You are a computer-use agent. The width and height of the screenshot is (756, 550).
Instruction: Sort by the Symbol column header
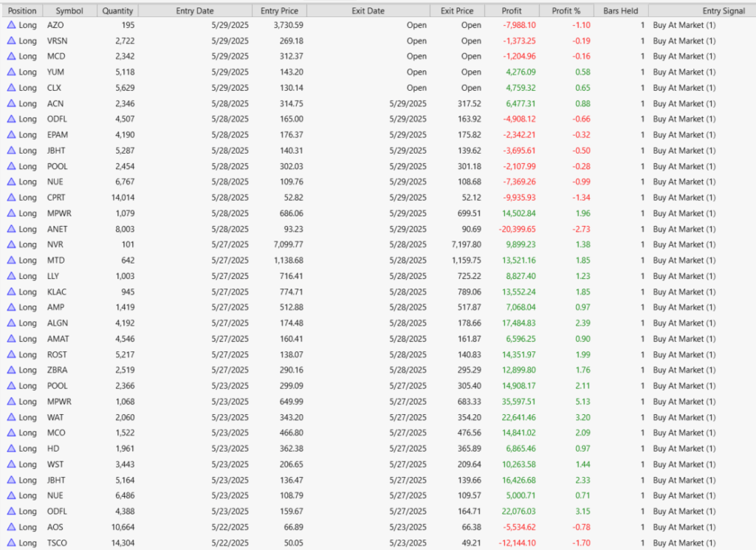click(69, 11)
